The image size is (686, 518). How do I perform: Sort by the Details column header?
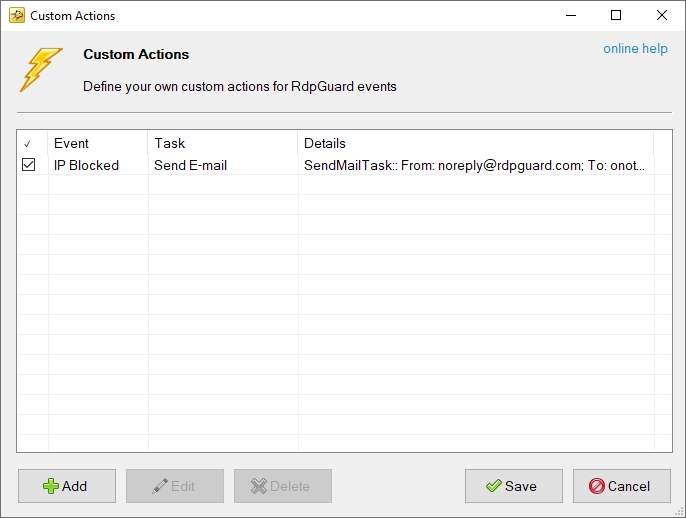(476, 143)
